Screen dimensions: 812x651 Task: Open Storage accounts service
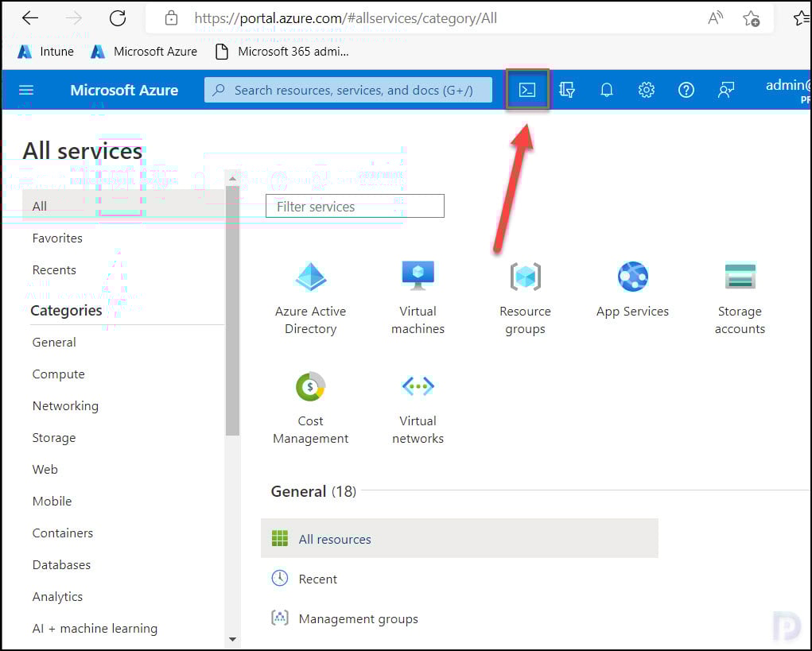coord(740,299)
